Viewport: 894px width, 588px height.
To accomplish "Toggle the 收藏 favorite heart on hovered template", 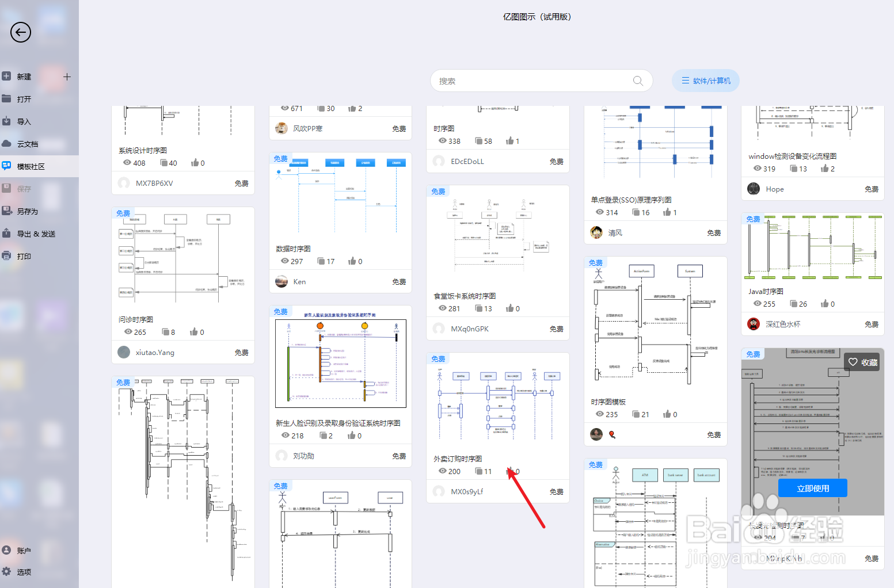I will (x=862, y=362).
